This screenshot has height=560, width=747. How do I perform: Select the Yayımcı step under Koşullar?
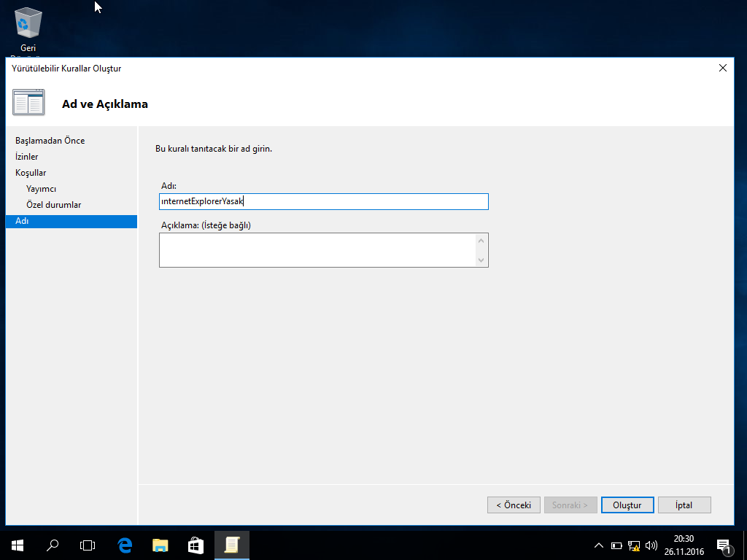pyautogui.click(x=41, y=189)
